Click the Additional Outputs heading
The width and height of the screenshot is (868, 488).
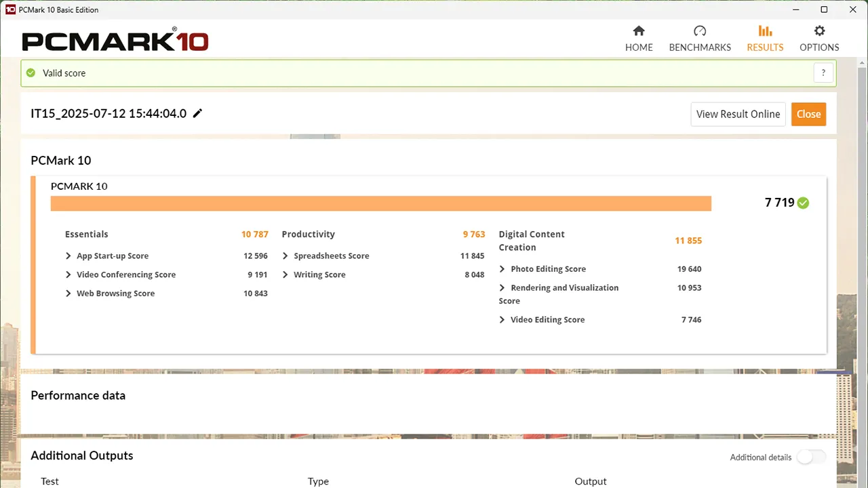[x=82, y=455]
